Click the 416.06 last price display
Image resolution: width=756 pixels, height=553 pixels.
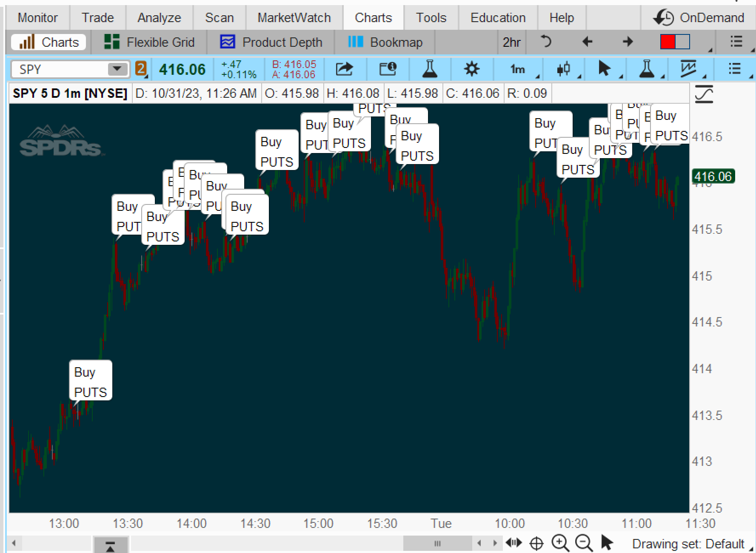click(182, 69)
